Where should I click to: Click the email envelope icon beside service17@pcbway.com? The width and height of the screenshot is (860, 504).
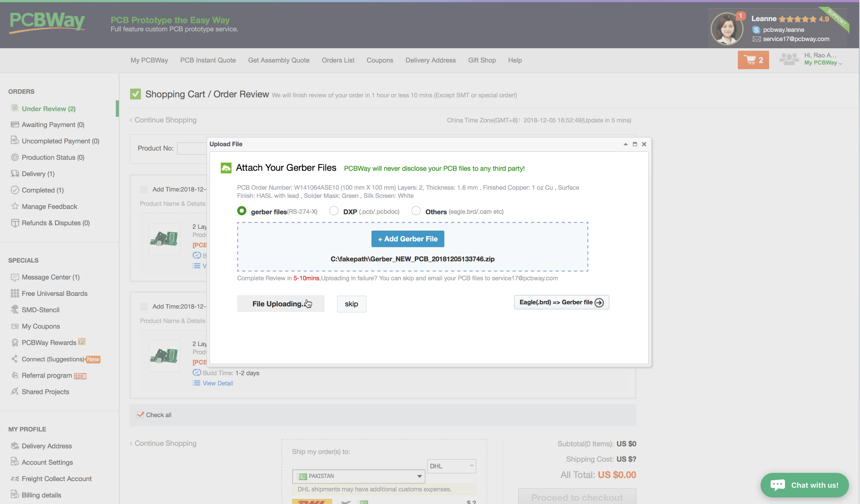(756, 39)
